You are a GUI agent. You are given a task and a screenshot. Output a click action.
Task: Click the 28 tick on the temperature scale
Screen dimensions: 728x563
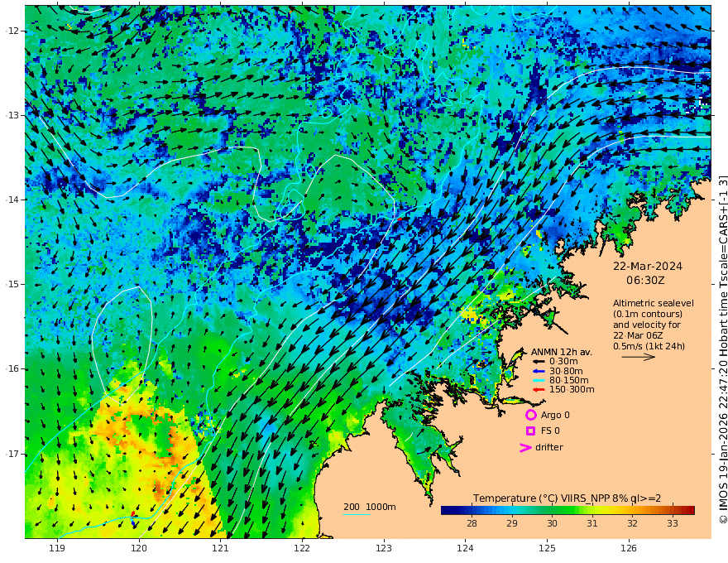(472, 523)
